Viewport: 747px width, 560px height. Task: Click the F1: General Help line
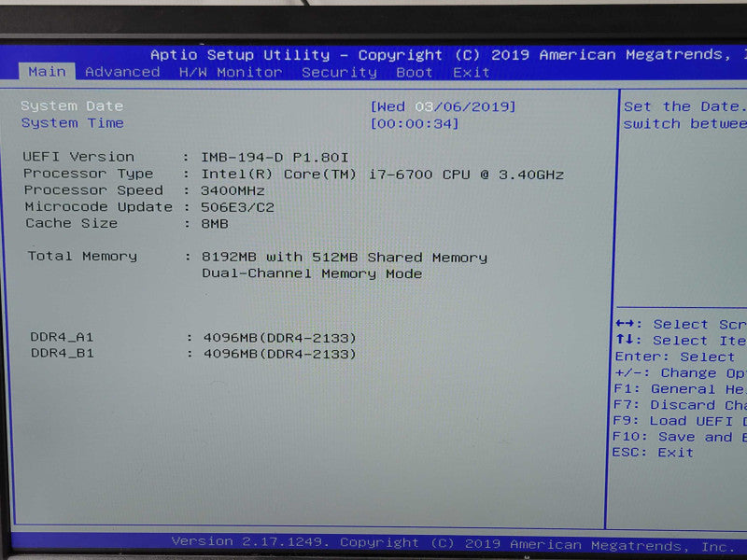click(680, 389)
